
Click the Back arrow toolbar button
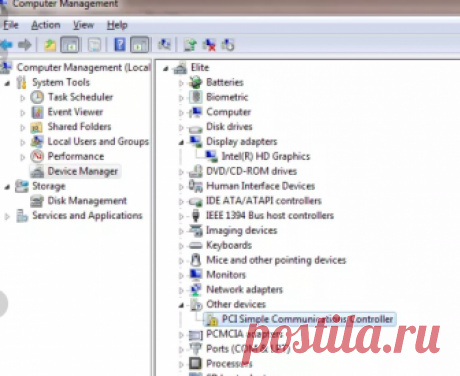pos(7,44)
